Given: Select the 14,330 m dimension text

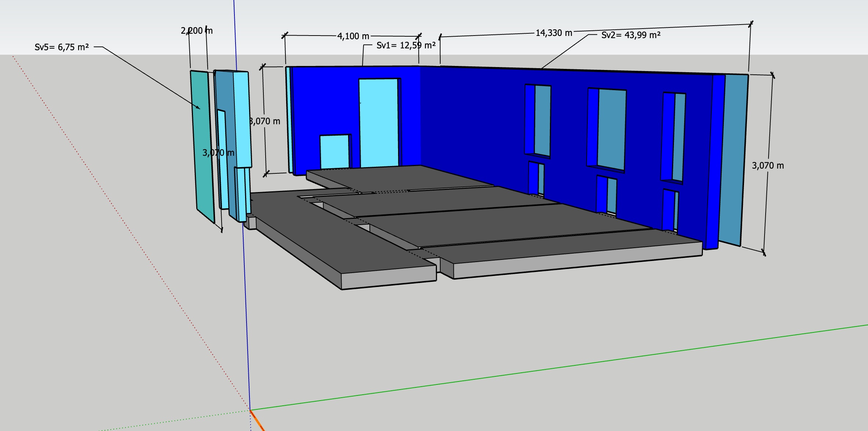Looking at the screenshot, I should pos(554,33).
